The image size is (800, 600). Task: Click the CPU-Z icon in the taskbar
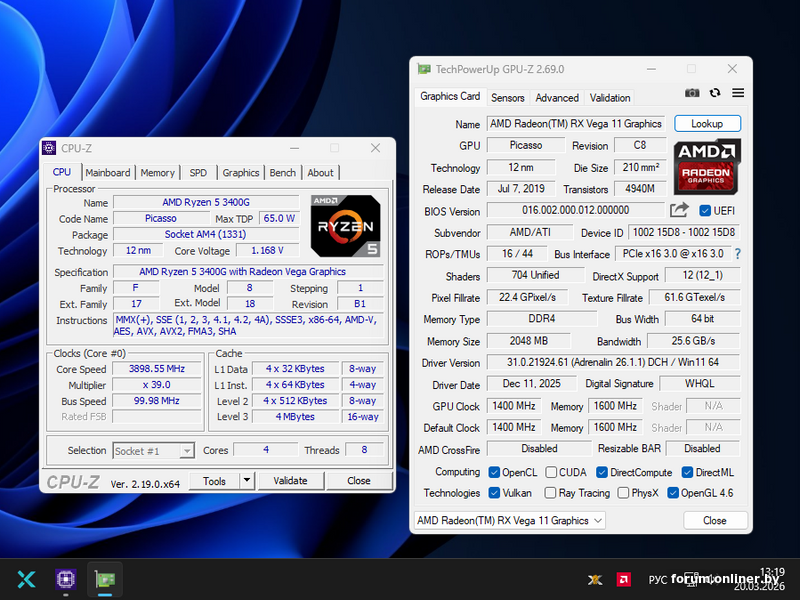coord(66,579)
